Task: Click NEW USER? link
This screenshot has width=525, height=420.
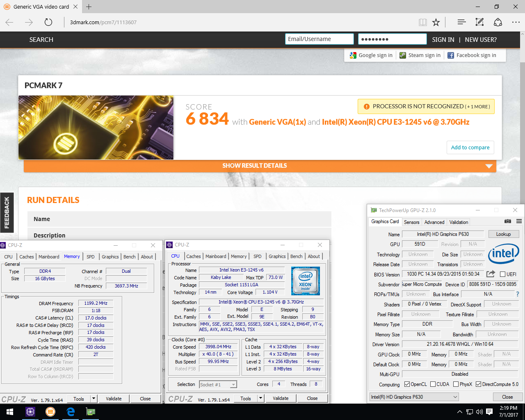Action: 481,40
